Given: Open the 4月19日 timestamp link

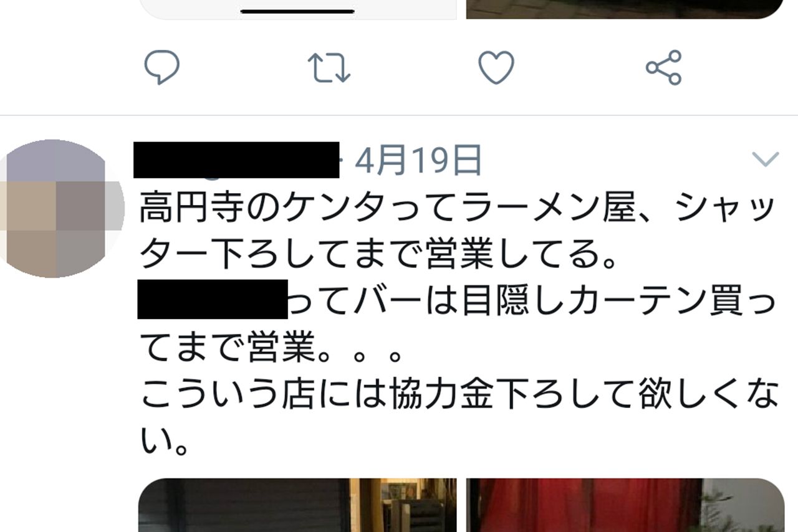Looking at the screenshot, I should pos(418,160).
